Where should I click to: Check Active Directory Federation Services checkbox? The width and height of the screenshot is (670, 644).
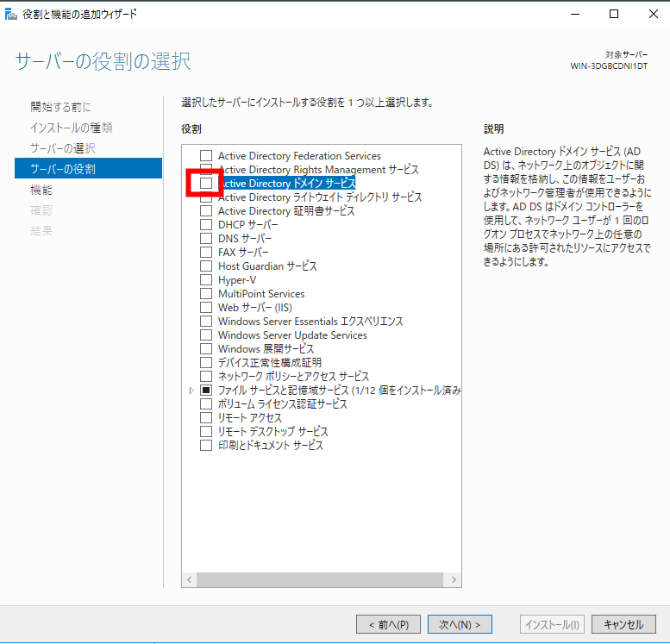click(206, 155)
